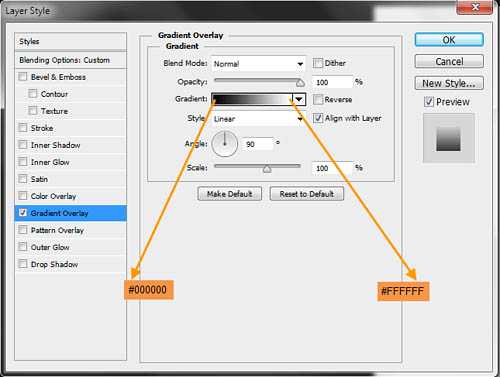Click Make Default button
The width and height of the screenshot is (500, 377).
pyautogui.click(x=229, y=194)
